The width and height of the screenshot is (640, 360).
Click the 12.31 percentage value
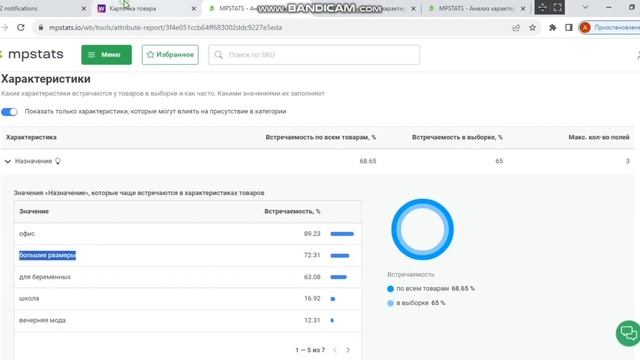(x=312, y=320)
